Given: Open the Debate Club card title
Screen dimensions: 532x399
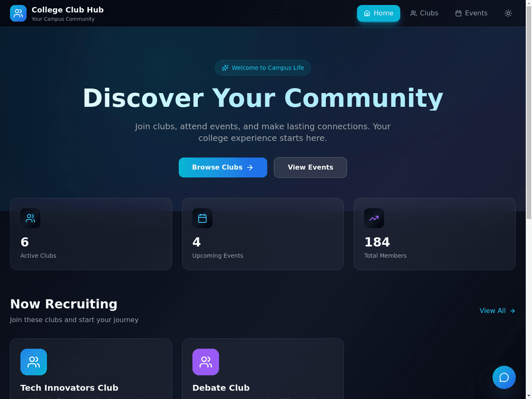Looking at the screenshot, I should coord(221,388).
